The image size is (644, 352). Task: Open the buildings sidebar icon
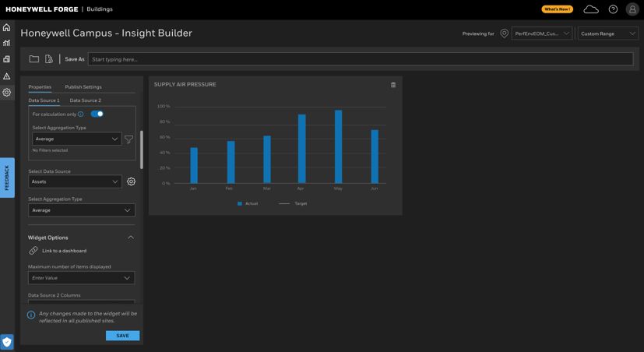click(6, 59)
